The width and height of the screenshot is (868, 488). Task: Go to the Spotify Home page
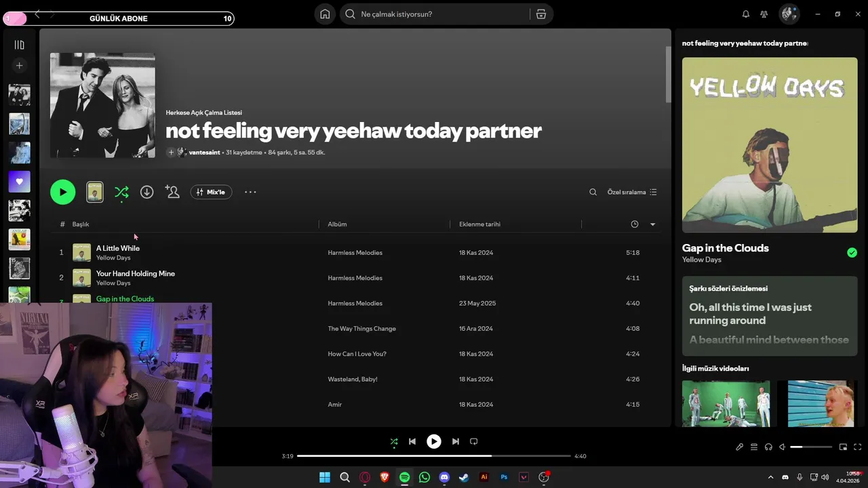click(325, 14)
